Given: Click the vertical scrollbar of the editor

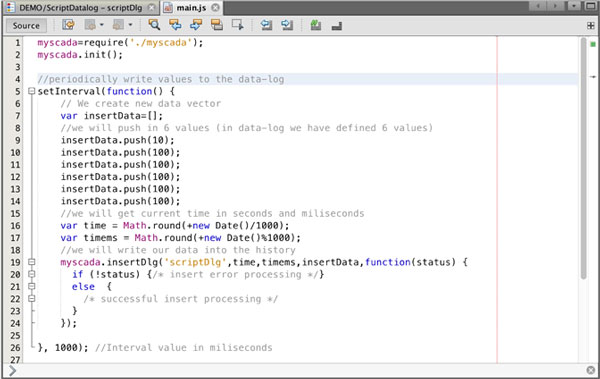Looking at the screenshot, I should tap(583, 158).
